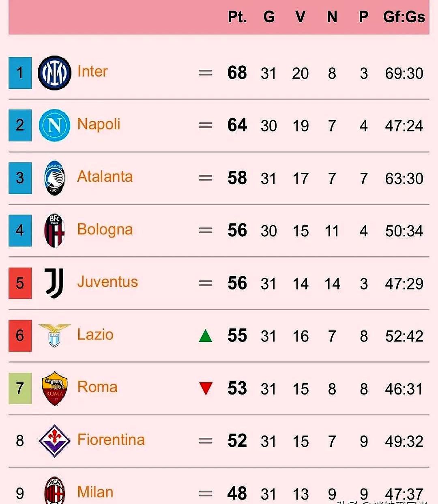Click the blue position 1 badge
This screenshot has height=504, width=438.
tap(20, 73)
